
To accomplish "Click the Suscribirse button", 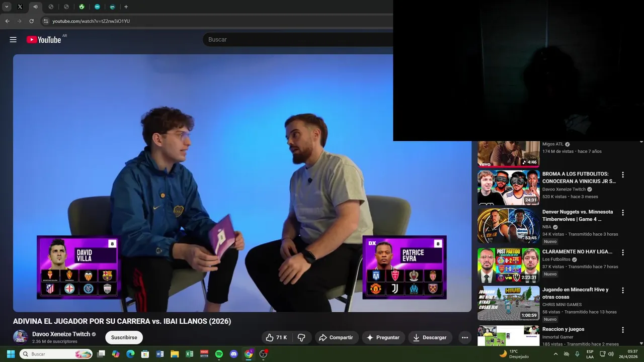I will (124, 337).
